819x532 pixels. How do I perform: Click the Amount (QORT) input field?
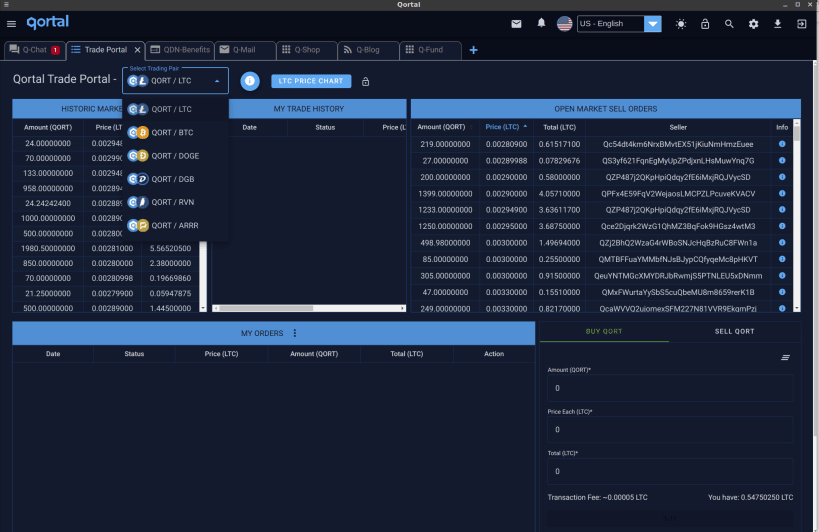pos(670,388)
